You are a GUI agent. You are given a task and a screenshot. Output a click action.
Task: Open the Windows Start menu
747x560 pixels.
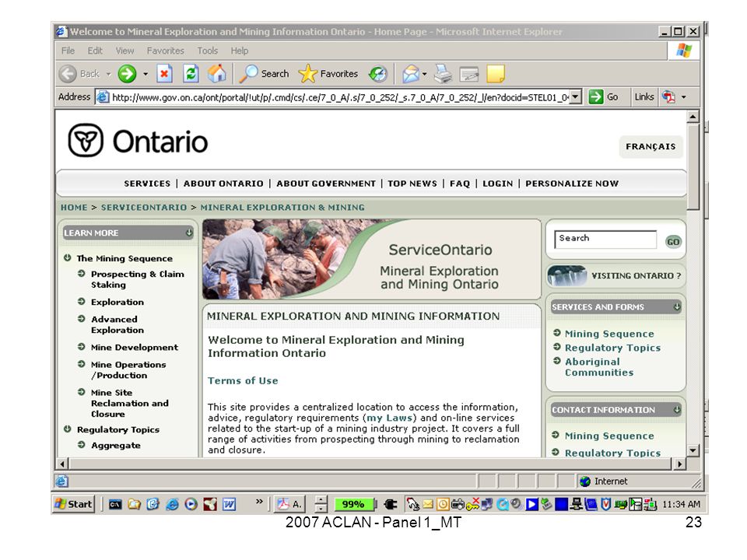point(74,504)
